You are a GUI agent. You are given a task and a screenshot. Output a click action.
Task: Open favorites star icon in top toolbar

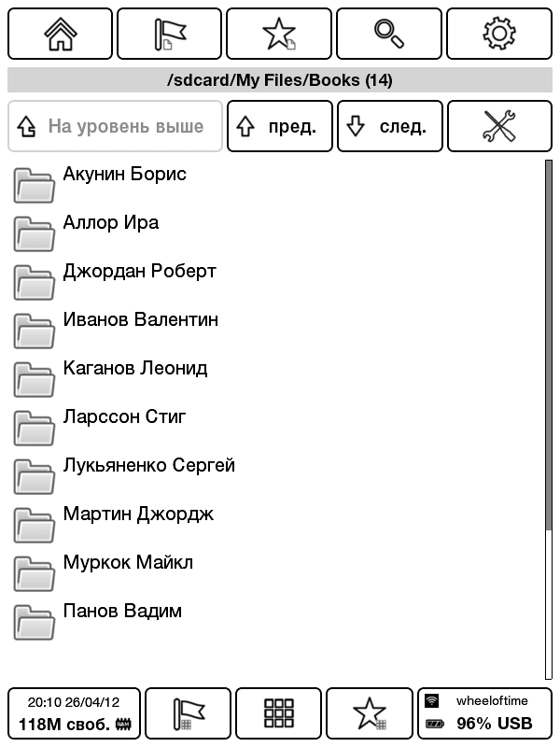click(x=278, y=34)
